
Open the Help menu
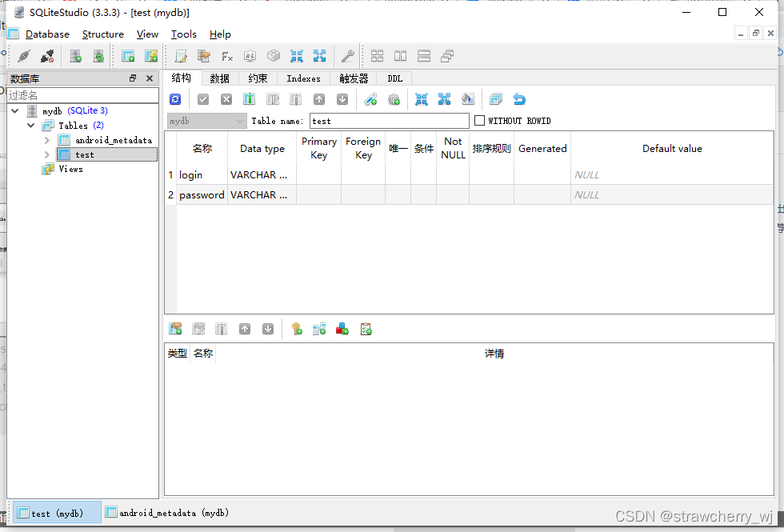coord(220,34)
